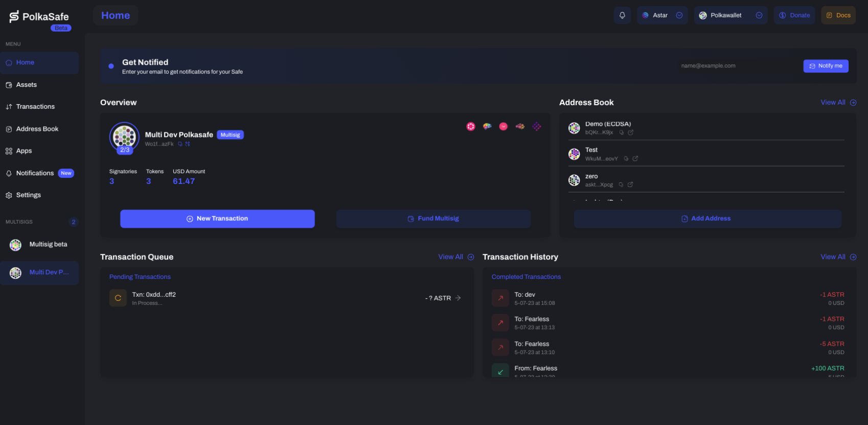868x425 pixels.
Task: Click the pink Polkadot circle icon in Overview
Action: (471, 126)
